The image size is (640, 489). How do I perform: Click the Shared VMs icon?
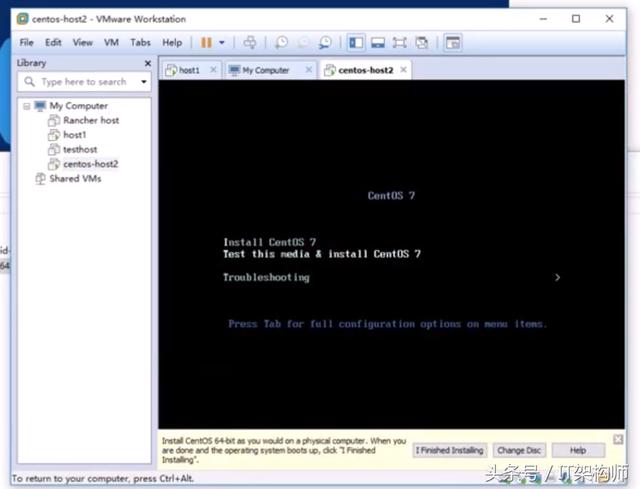(x=40, y=178)
